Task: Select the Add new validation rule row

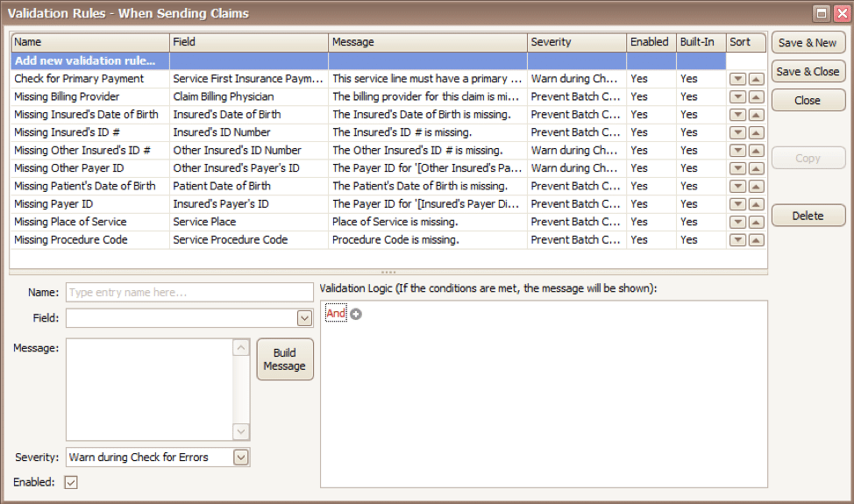Action: (x=368, y=61)
